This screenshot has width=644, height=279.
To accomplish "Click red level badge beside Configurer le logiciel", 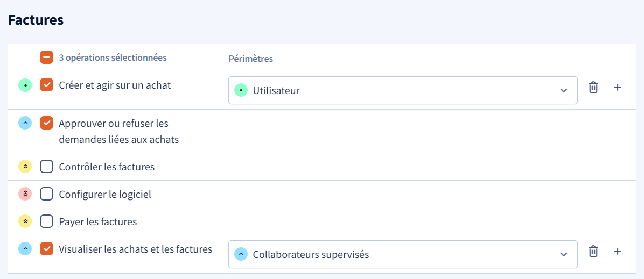I will pyautogui.click(x=25, y=194).
